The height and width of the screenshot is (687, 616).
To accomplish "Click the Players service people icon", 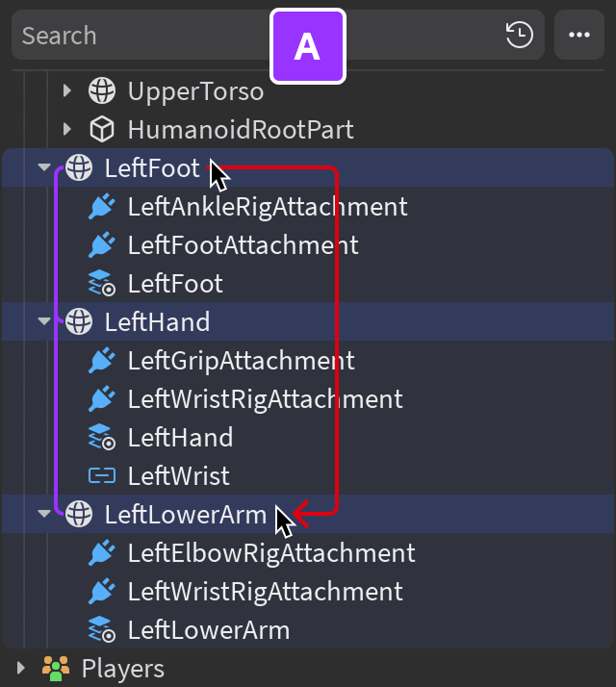I will [x=55, y=668].
